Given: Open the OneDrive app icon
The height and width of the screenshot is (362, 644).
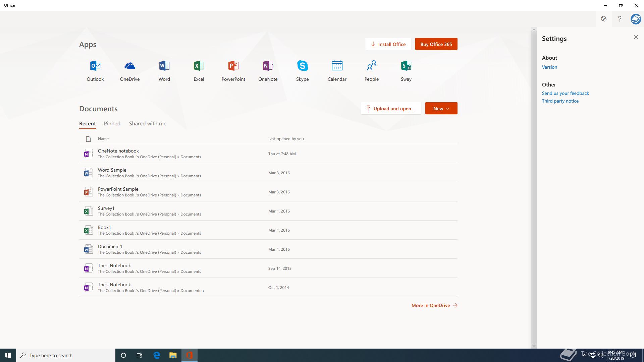Looking at the screenshot, I should 130,66.
